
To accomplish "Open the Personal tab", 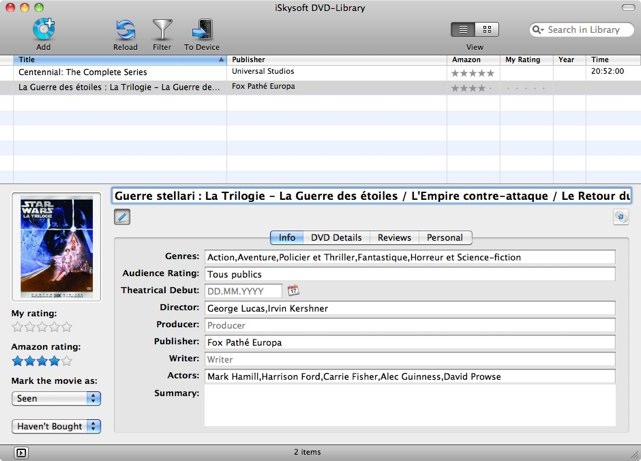I will pyautogui.click(x=445, y=238).
